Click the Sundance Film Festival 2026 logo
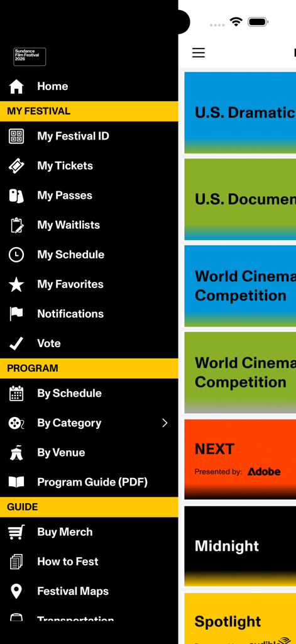The width and height of the screenshot is (296, 644). click(30, 57)
